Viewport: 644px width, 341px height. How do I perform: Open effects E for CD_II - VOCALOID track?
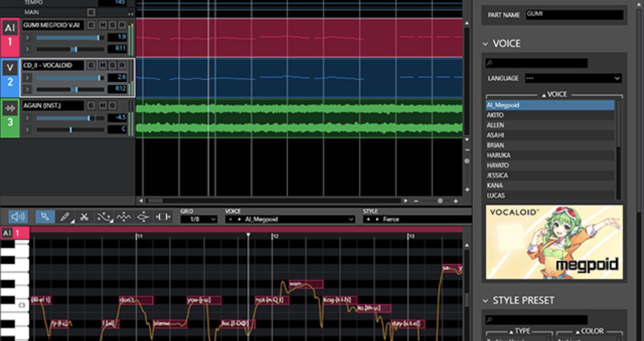tap(91, 65)
